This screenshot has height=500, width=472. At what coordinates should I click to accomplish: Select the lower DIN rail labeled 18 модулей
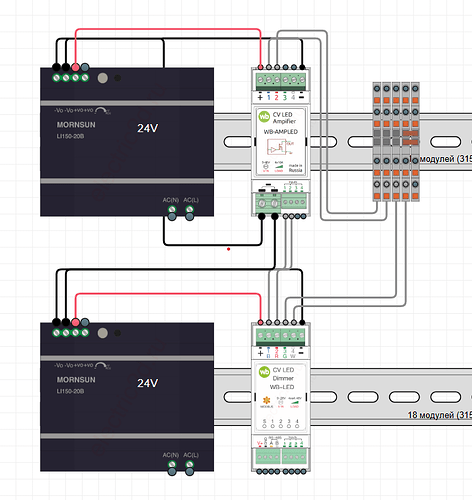tap(343, 397)
